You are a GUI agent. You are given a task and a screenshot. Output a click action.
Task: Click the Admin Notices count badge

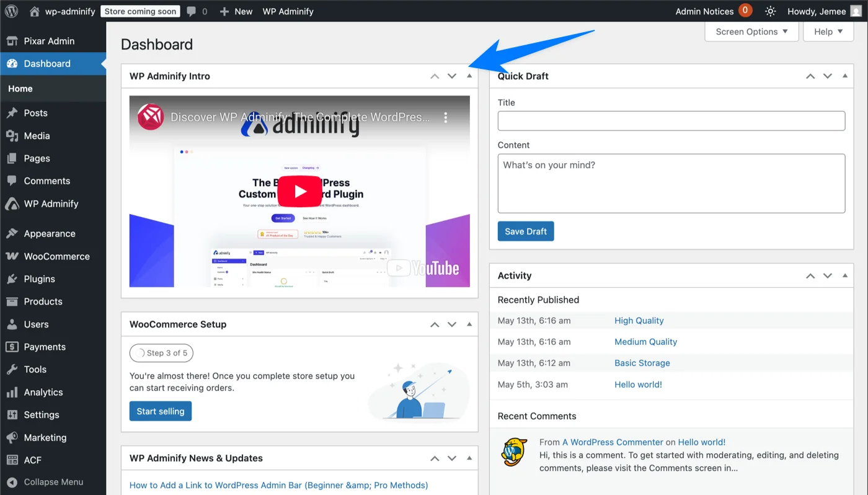(745, 11)
